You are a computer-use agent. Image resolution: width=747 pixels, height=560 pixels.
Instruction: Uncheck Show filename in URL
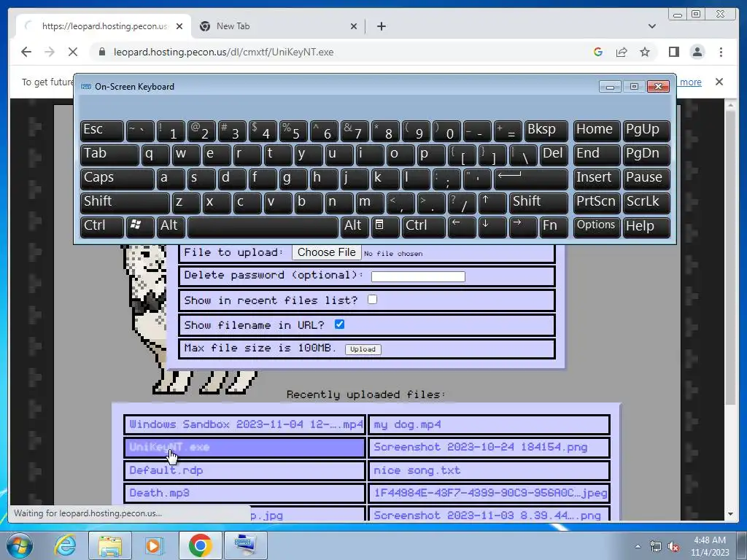point(339,324)
